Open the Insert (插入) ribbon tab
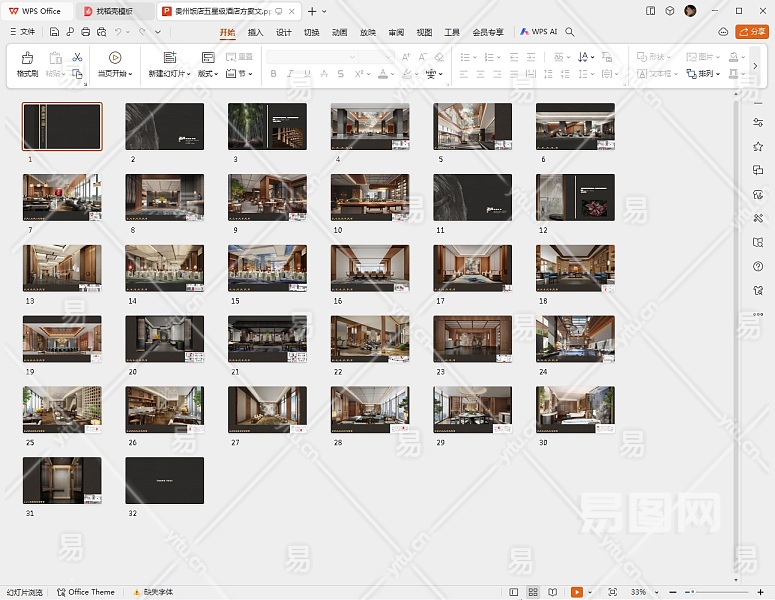The image size is (775, 600). pos(256,32)
